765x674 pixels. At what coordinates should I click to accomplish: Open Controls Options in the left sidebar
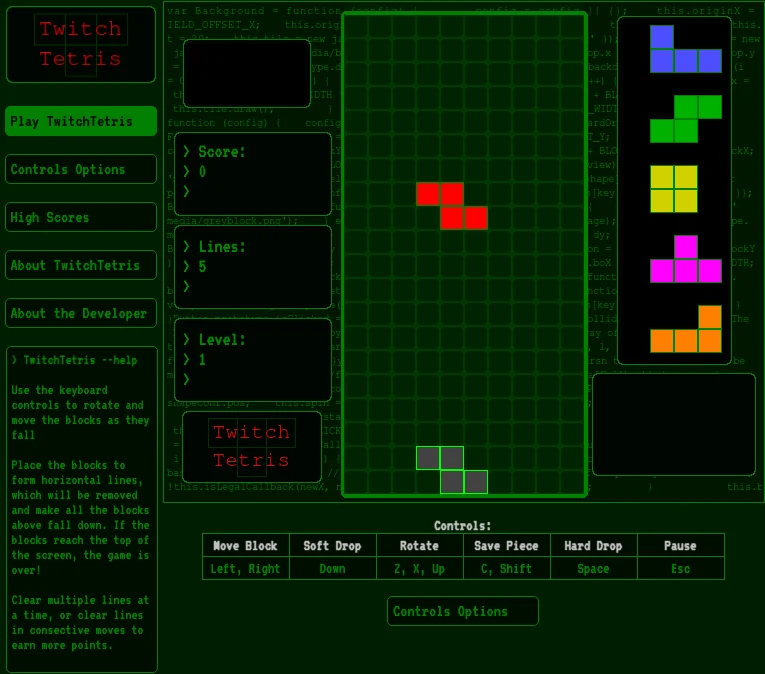coord(81,169)
